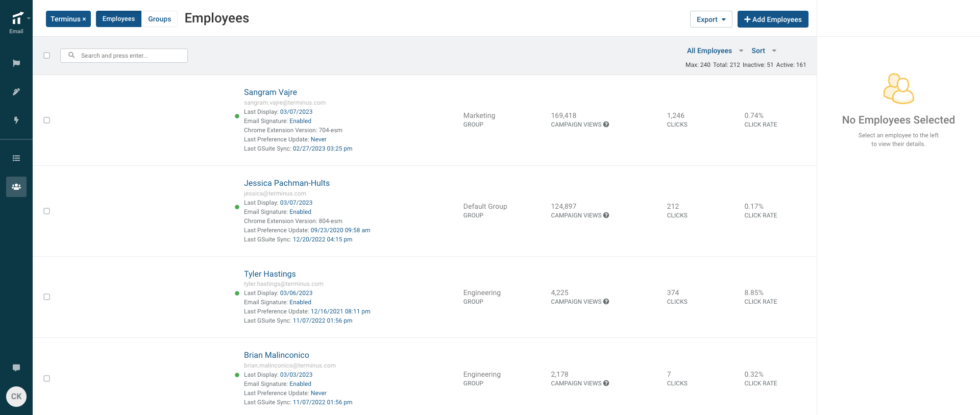This screenshot has height=415, width=980.
Task: Click the 169,418 campaign views value
Action: 563,116
